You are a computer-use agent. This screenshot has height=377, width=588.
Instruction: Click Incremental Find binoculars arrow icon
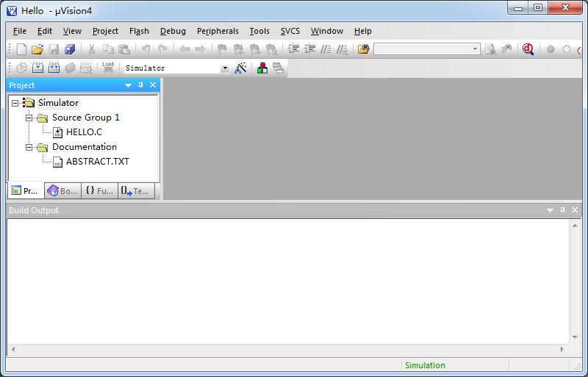pos(506,49)
